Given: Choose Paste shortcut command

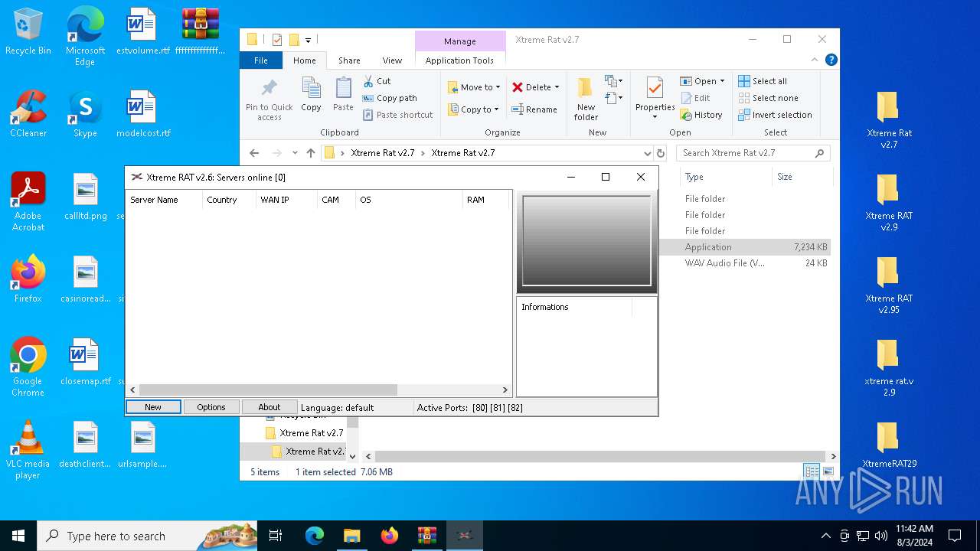Looking at the screenshot, I should 398,115.
